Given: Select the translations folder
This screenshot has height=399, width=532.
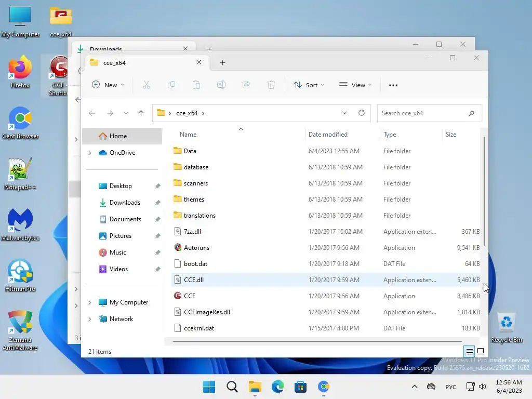Looking at the screenshot, I should click(326, 216).
